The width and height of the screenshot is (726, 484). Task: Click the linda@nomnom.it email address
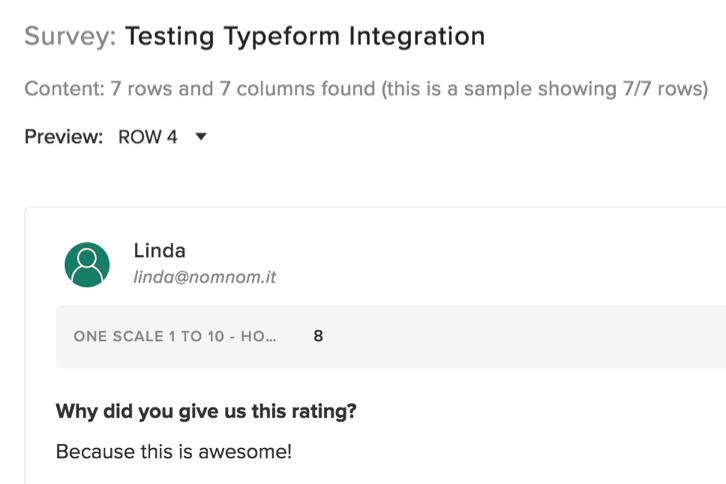(204, 277)
